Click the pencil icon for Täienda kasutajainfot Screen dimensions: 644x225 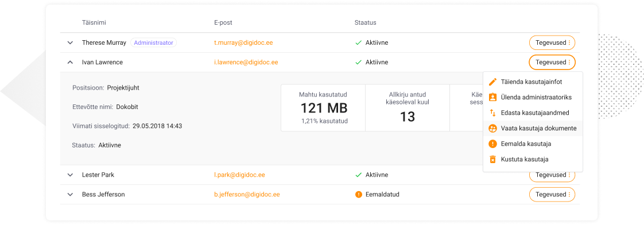493,82
